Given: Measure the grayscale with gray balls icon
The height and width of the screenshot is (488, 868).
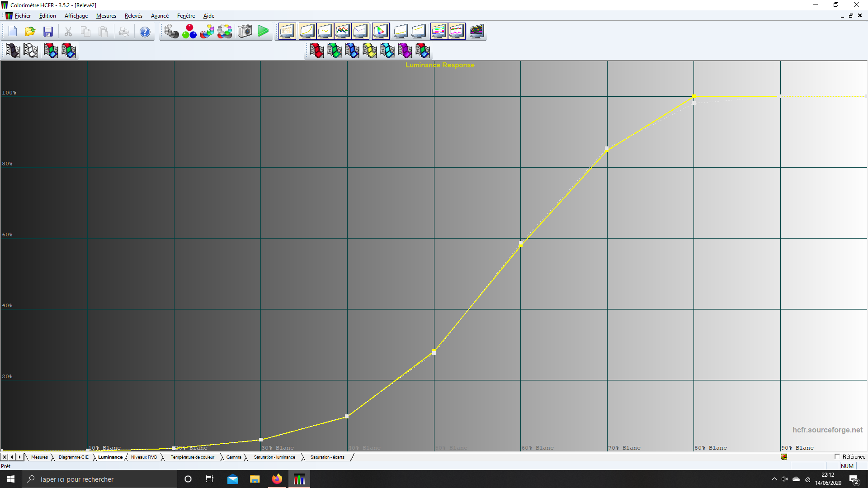Looking at the screenshot, I should pyautogui.click(x=171, y=31).
